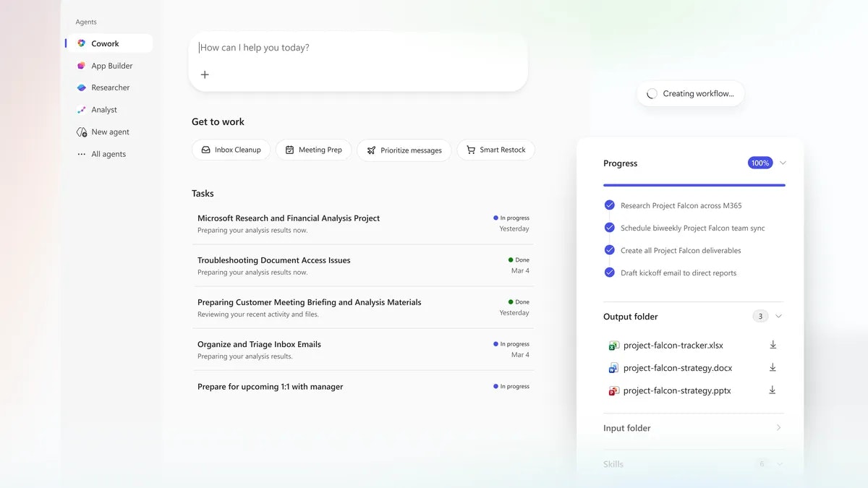Select the Cowork agent icon
This screenshot has height=488, width=868.
81,43
